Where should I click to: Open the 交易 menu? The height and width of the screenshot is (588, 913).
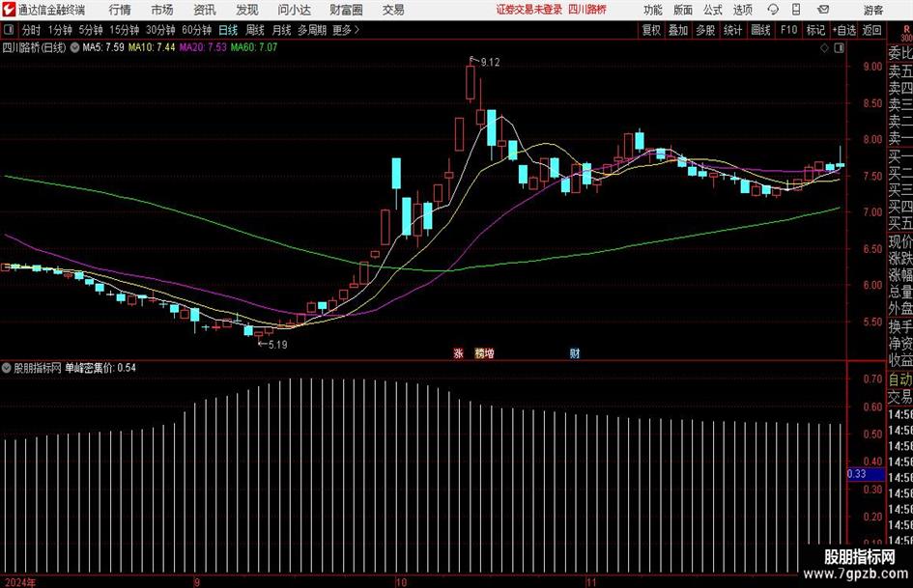[393, 10]
